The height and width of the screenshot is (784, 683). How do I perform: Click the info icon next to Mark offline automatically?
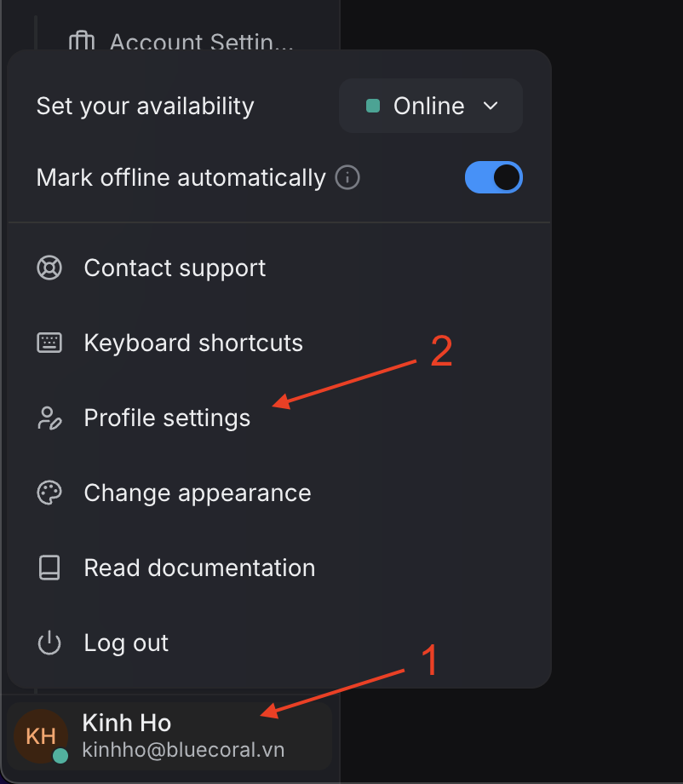click(x=347, y=177)
